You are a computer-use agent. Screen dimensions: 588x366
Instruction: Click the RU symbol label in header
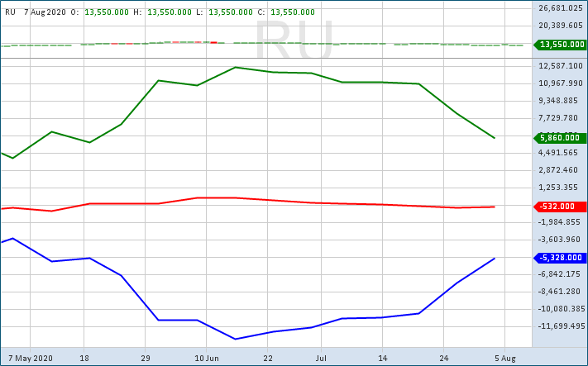[10, 12]
